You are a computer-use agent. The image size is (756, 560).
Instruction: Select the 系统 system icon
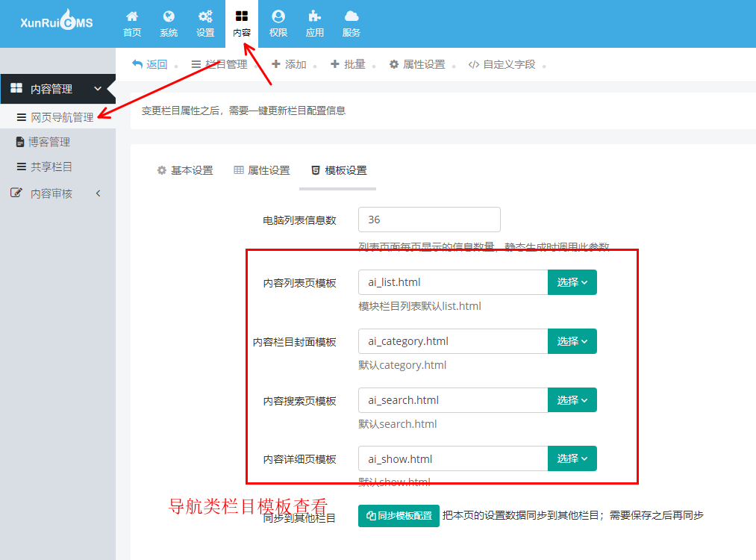click(169, 22)
